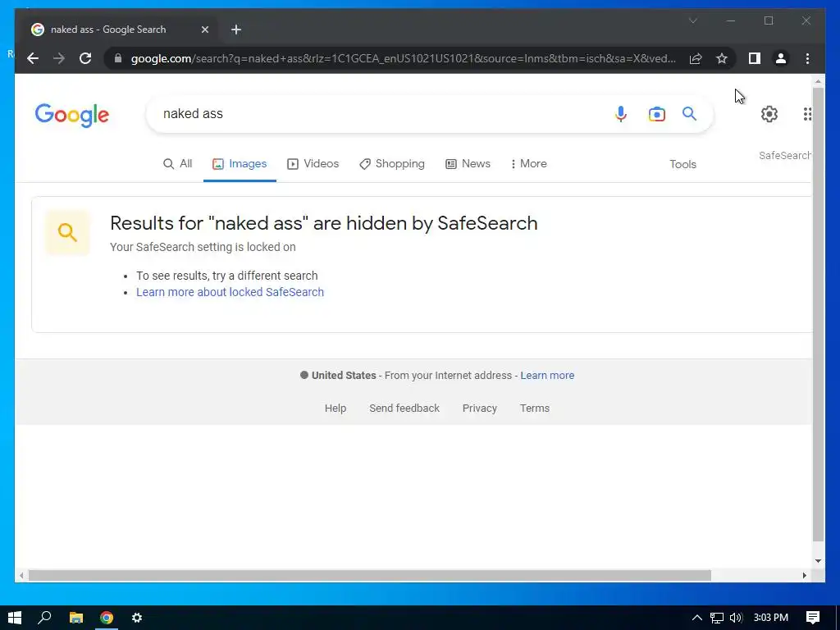Share this page using the share icon

click(696, 58)
